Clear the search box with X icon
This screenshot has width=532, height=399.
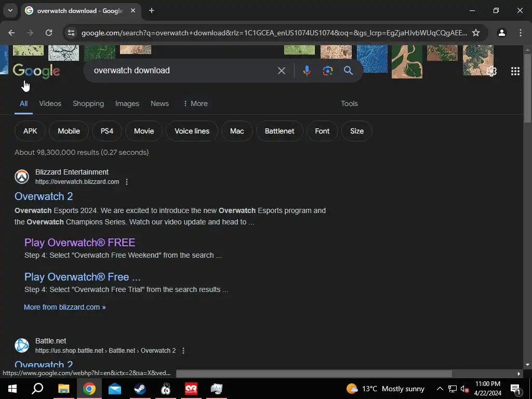tap(281, 71)
